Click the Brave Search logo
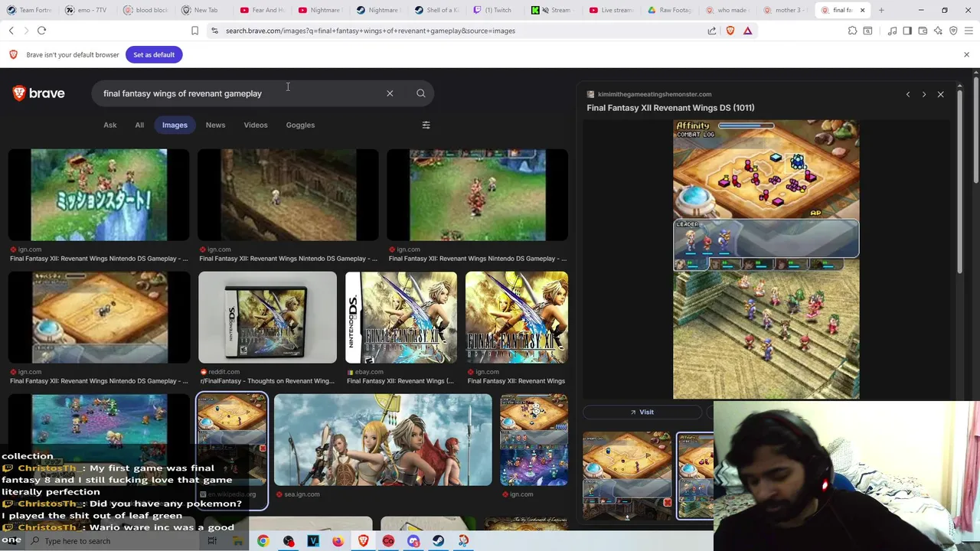The image size is (980, 551). click(39, 93)
